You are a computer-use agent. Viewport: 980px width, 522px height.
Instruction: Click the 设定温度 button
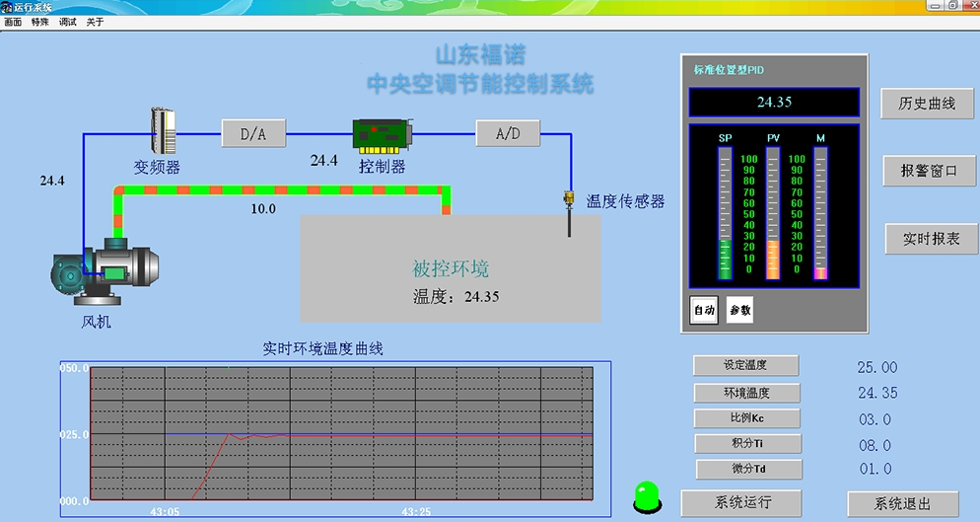coord(745,365)
